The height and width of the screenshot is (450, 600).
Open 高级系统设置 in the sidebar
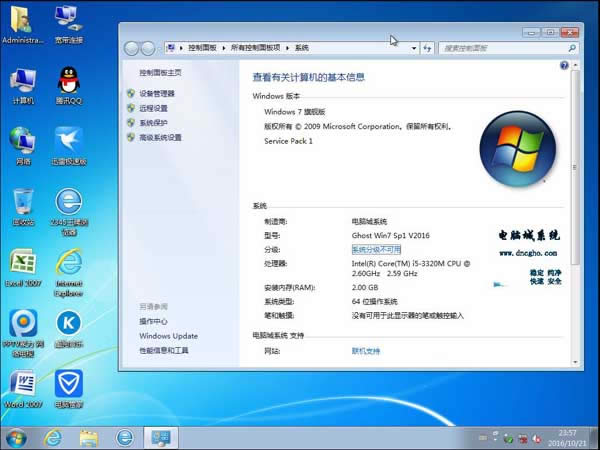(x=160, y=137)
